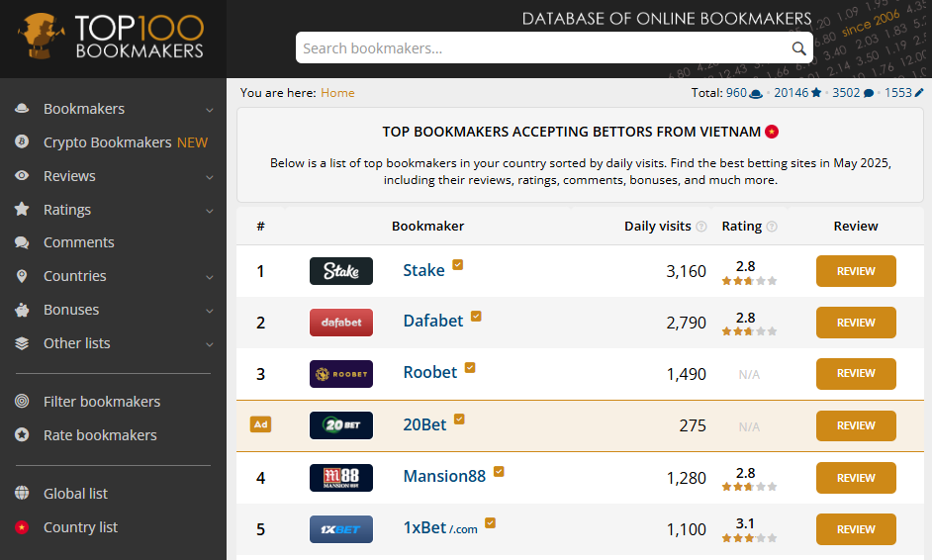
Task: Expand the Bookmakers sidebar menu
Action: click(x=113, y=109)
